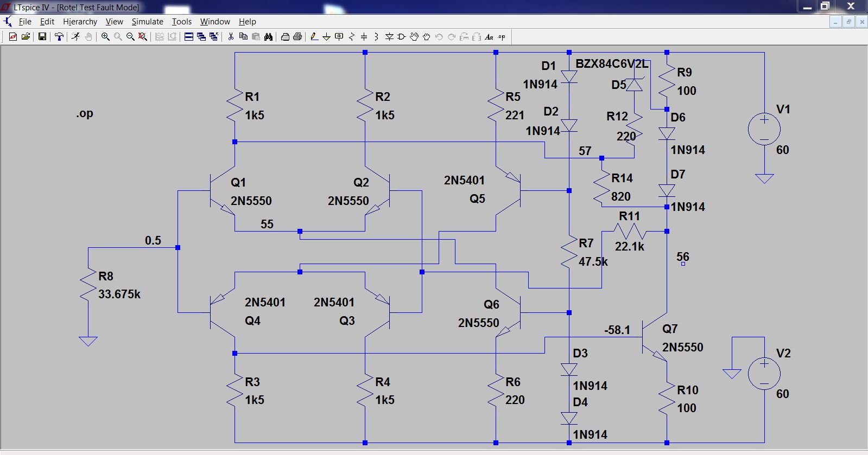Click the Redo arrow icon
The height and width of the screenshot is (455, 868).
(452, 37)
